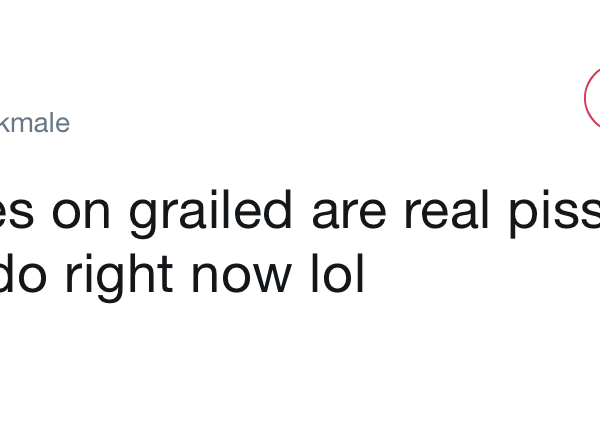Click the red-outlined button at top right
Image resolution: width=600 pixels, height=442 pixels.
coord(593,97)
